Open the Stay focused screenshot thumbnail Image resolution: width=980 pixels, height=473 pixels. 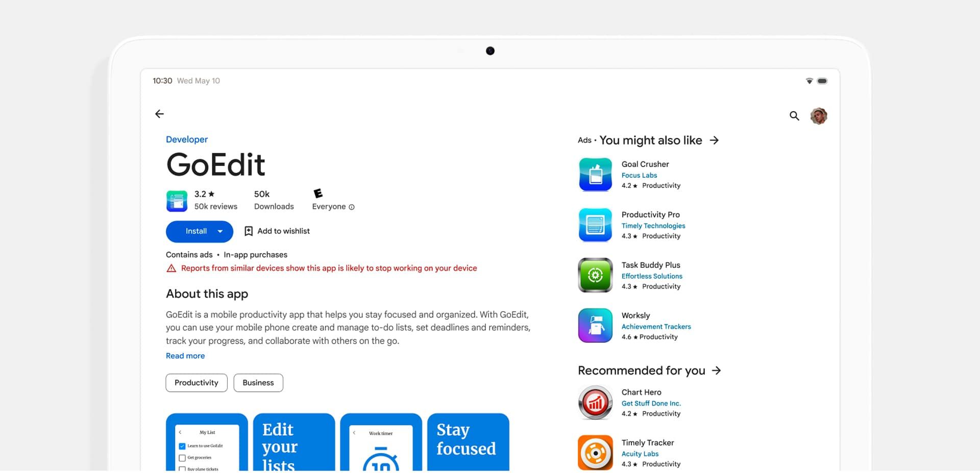[x=468, y=442]
